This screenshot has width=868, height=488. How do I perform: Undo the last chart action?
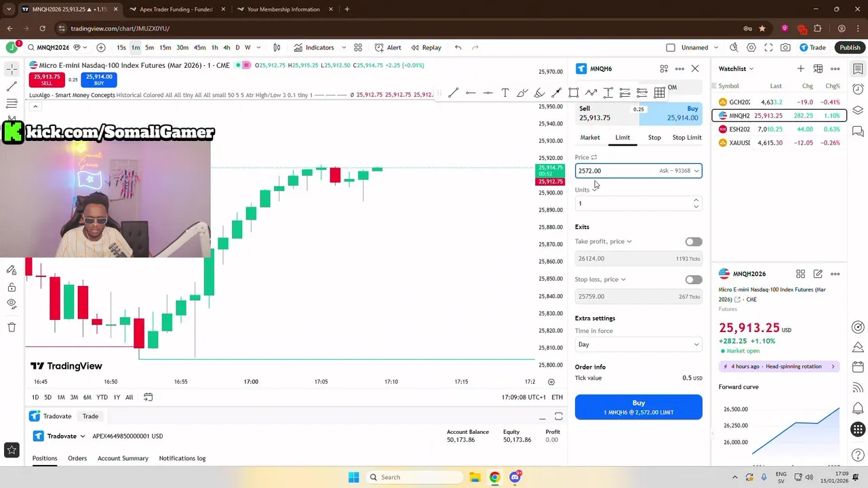tap(458, 47)
